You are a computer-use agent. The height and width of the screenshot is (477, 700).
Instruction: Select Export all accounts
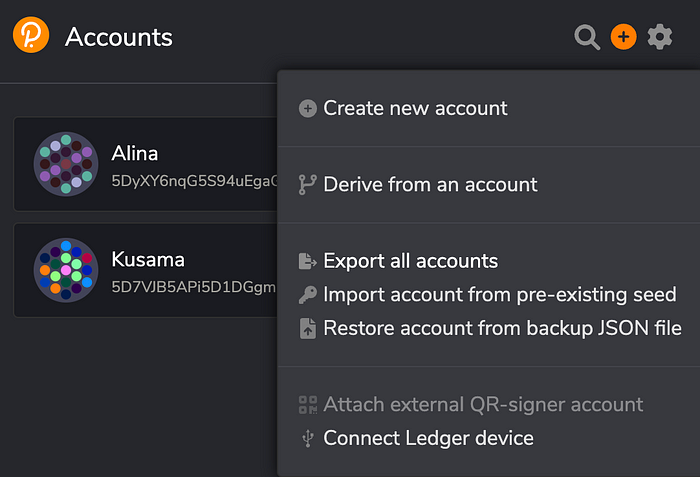(x=410, y=262)
